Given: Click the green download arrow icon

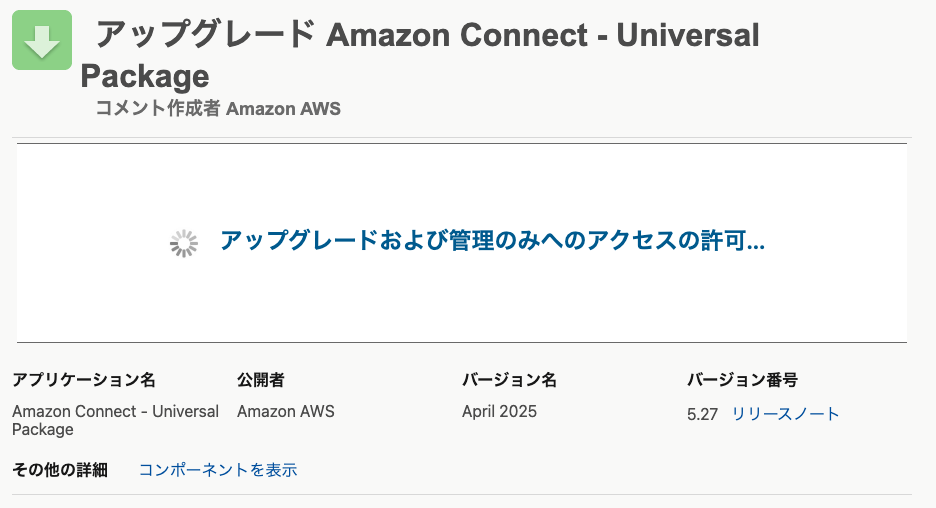Looking at the screenshot, I should point(42,40).
